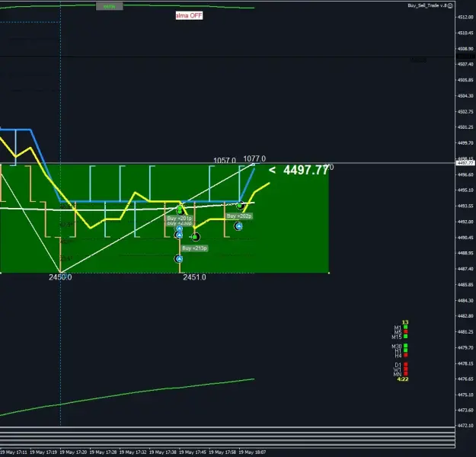Viewport: 476px width, 457px height.
Task: Click the Buy_Sell_Trade expert advisor smiley icon
Action: click(451, 5)
